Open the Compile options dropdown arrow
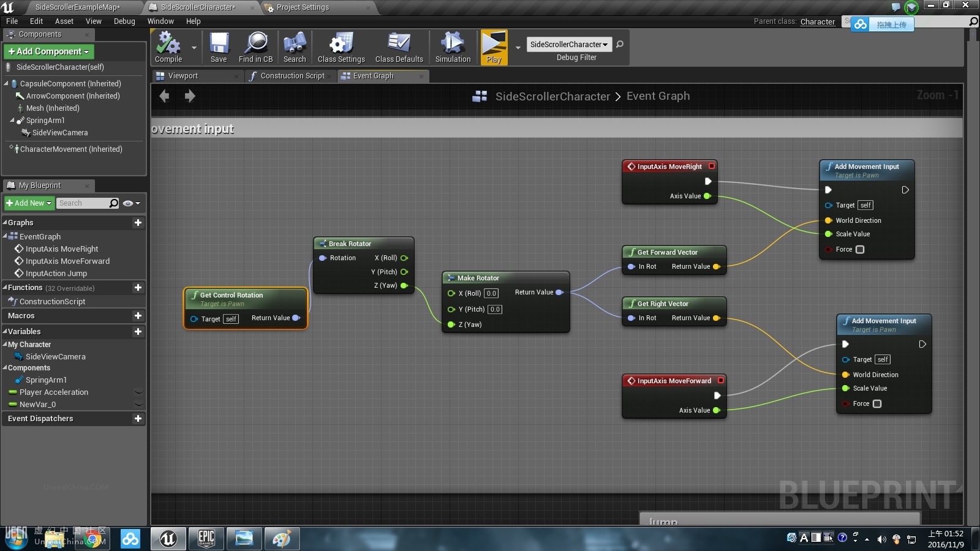Viewport: 980px width, 551px height. 194,48
